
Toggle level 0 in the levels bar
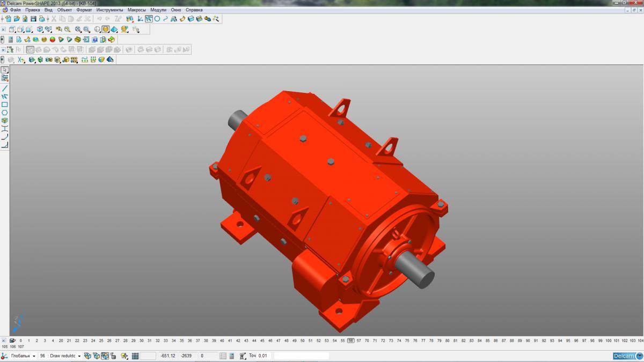point(21,341)
